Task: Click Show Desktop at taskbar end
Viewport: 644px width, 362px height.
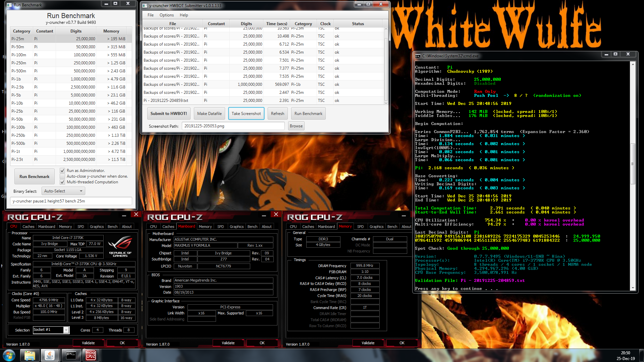Action: click(x=641, y=355)
